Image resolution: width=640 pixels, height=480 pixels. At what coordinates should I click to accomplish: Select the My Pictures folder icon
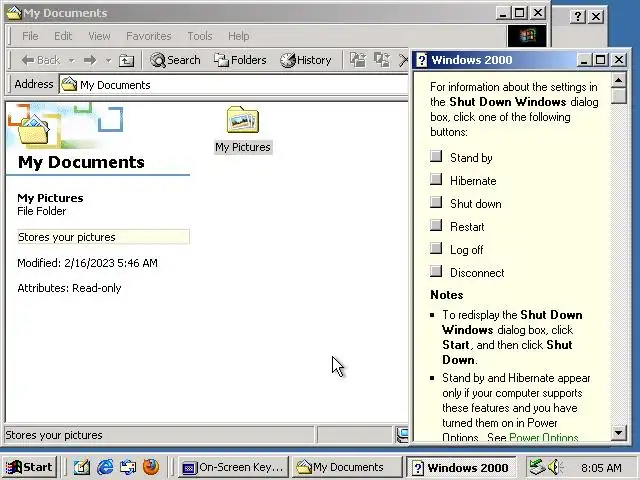(x=243, y=120)
